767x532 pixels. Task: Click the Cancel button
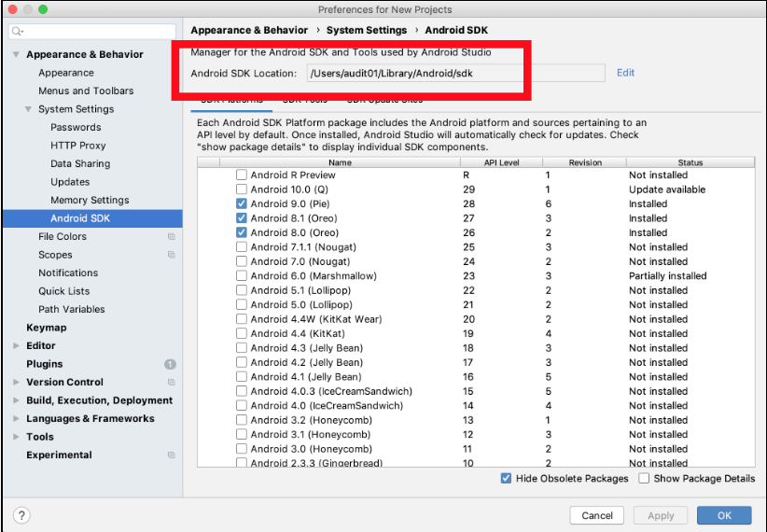597,515
